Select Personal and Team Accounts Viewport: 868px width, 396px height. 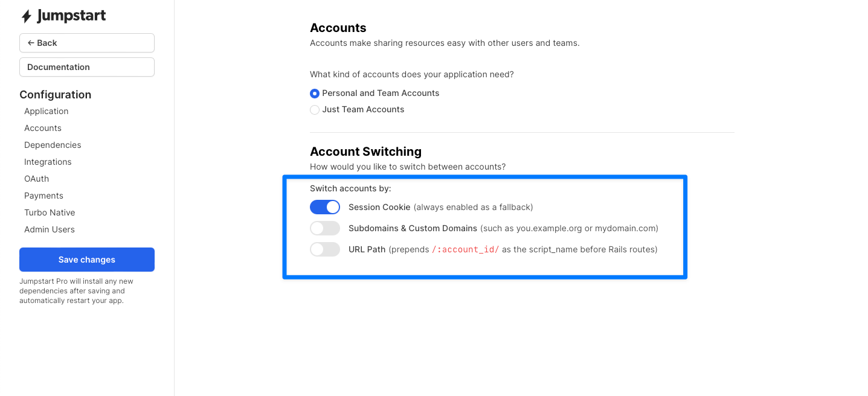(x=315, y=94)
